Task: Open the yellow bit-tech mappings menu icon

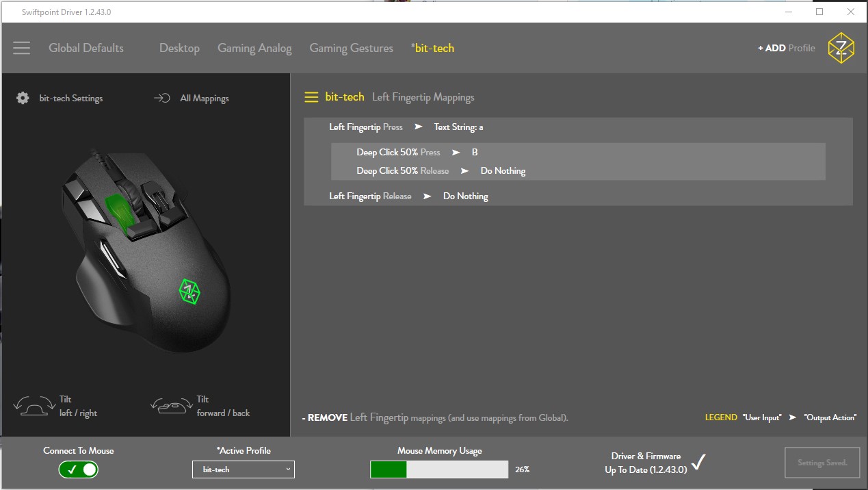Action: [311, 97]
